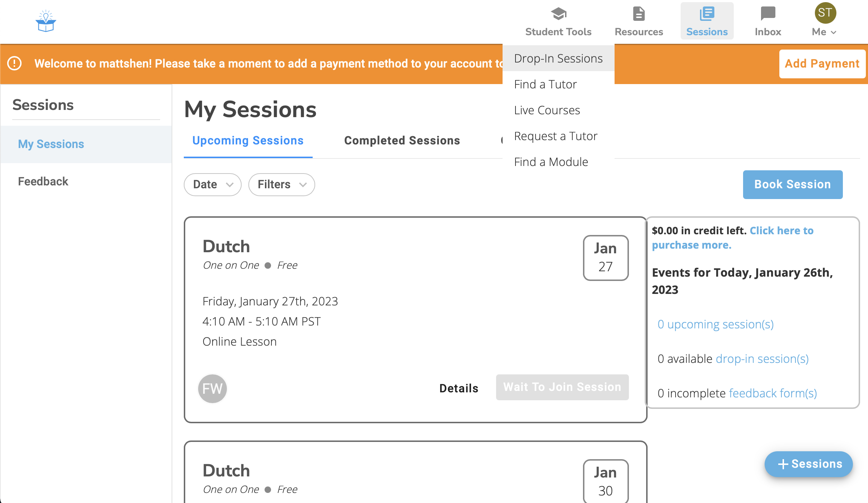Expand the Date filter dropdown
This screenshot has height=503, width=868.
[213, 184]
